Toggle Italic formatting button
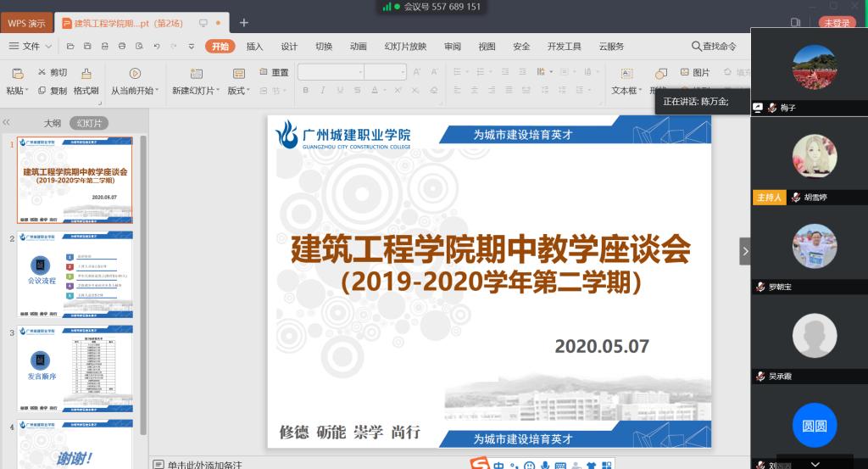Image resolution: width=868 pixels, height=469 pixels. 323,91
